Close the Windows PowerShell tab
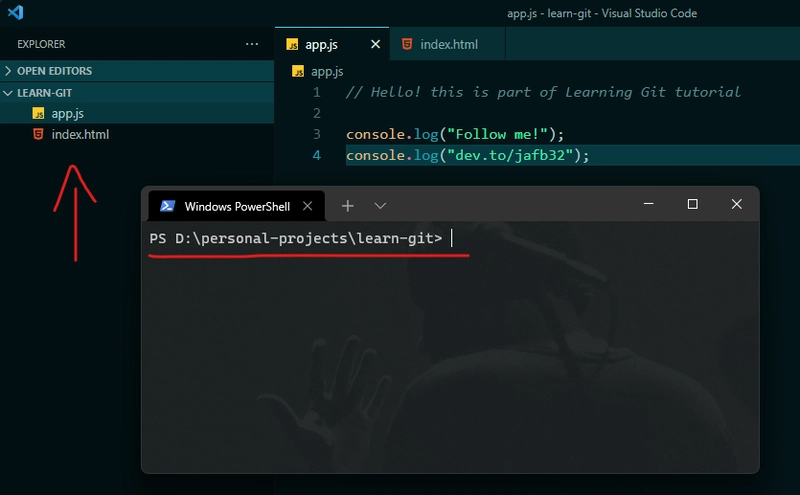This screenshot has width=800, height=495. pyautogui.click(x=308, y=206)
